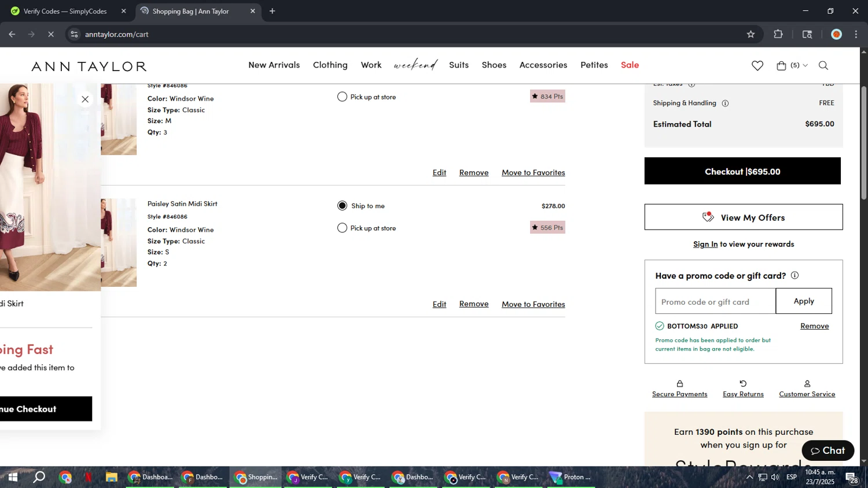Move the size S skirt to Favorites

534,304
